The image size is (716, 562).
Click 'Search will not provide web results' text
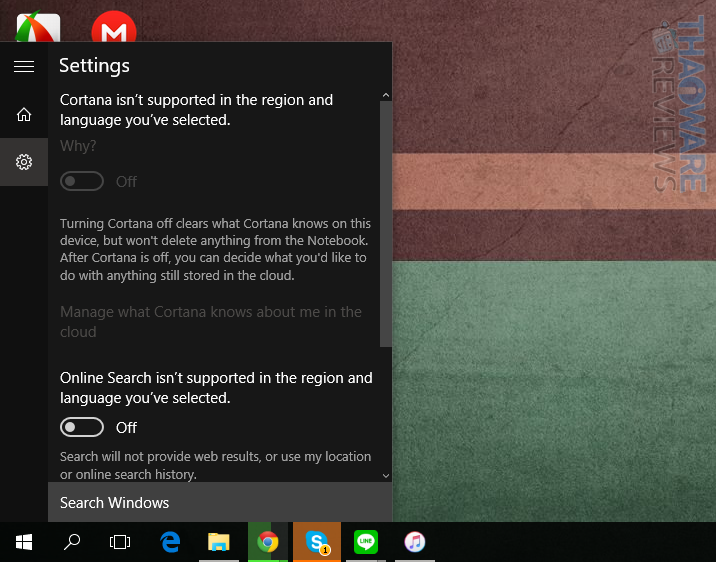click(215, 465)
